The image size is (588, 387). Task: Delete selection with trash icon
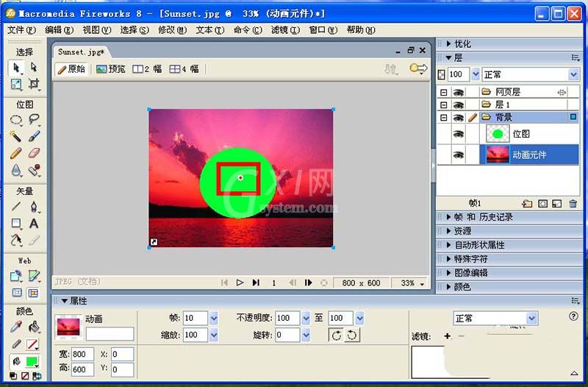(x=573, y=204)
